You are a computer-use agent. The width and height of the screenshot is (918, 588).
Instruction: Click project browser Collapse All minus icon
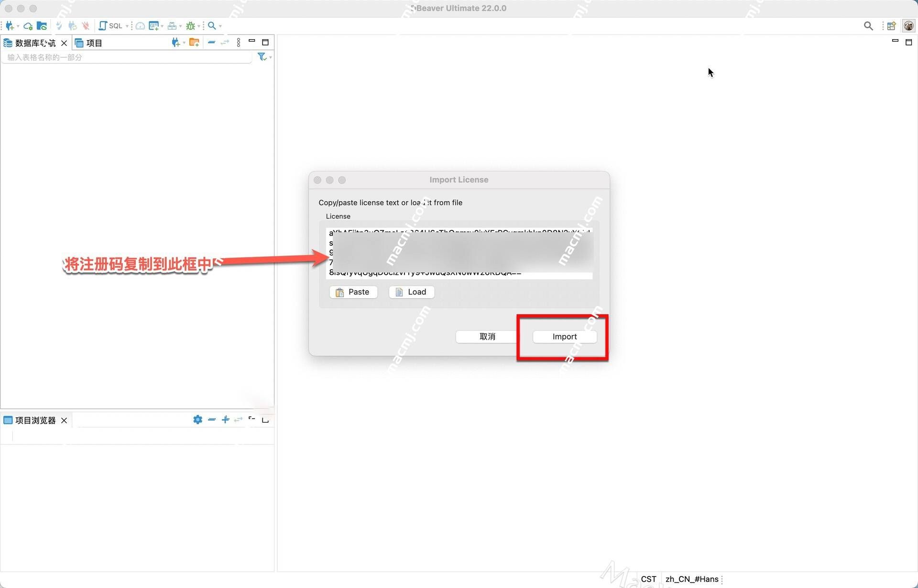pos(212,419)
